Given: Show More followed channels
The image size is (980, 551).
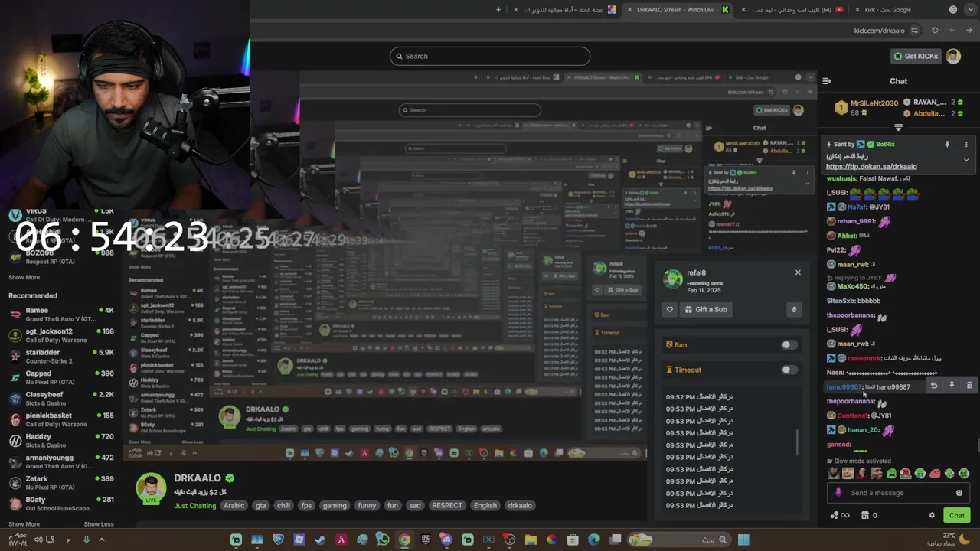Looking at the screenshot, I should click(x=24, y=277).
